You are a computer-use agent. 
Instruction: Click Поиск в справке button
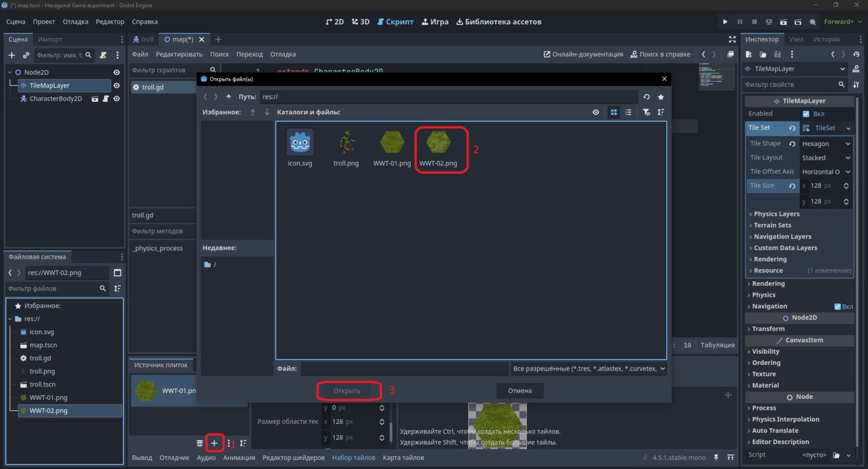(x=660, y=54)
